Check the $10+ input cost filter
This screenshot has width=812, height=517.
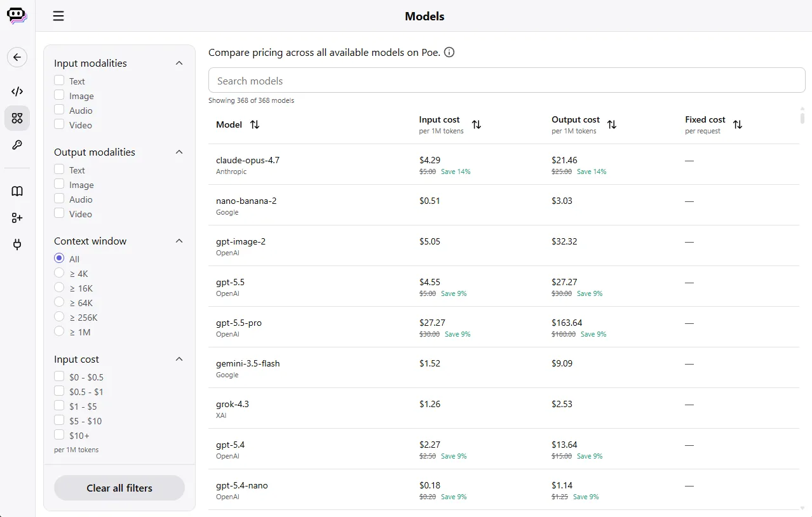click(59, 435)
